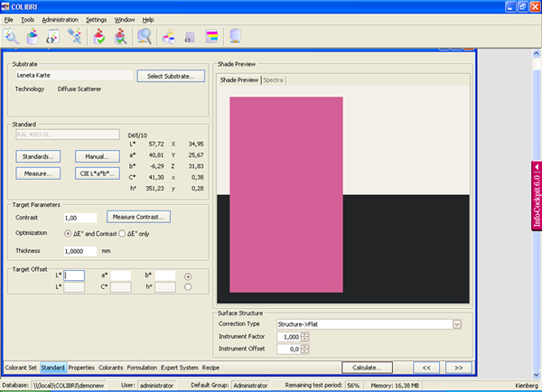Select ΔE* only optimization option

[x=123, y=233]
